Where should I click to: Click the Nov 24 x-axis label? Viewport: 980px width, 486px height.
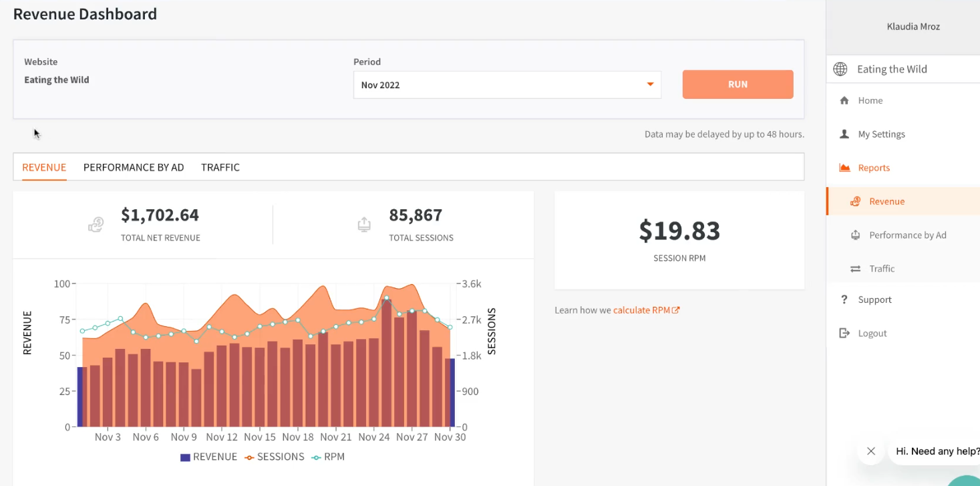tap(374, 437)
